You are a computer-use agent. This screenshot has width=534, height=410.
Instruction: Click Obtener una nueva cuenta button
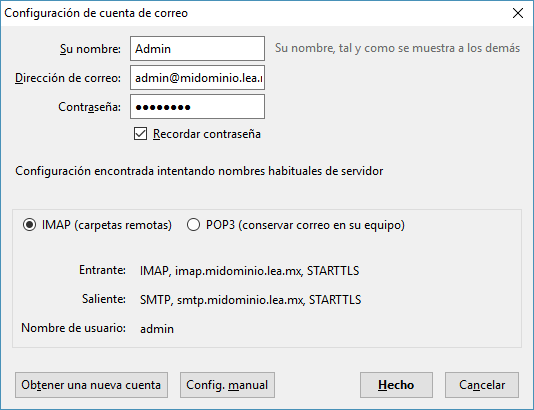coord(91,385)
